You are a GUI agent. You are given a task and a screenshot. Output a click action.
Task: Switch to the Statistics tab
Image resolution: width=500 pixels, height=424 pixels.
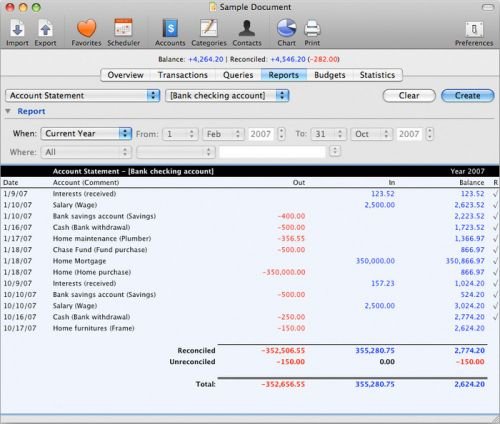[377, 75]
